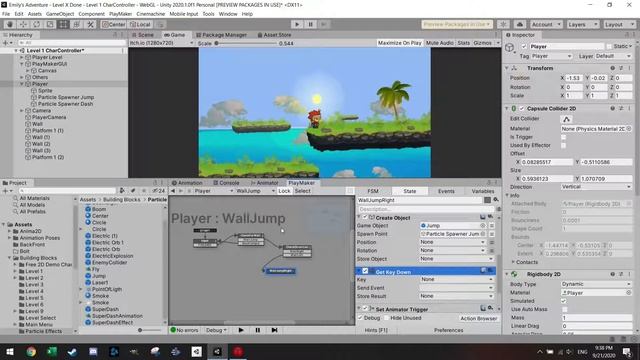This screenshot has height=360, width=640.
Task: Open Create Object action settings gear
Action: click(490, 217)
